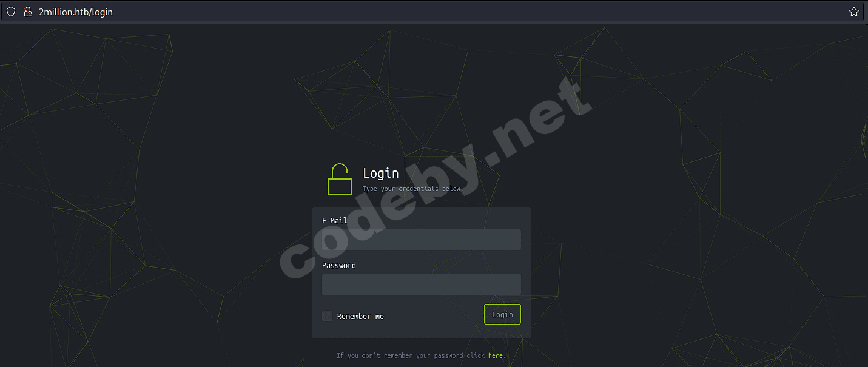Click empty area of the login form panel
Image resolution: width=868 pixels, height=367 pixels.
(425, 329)
